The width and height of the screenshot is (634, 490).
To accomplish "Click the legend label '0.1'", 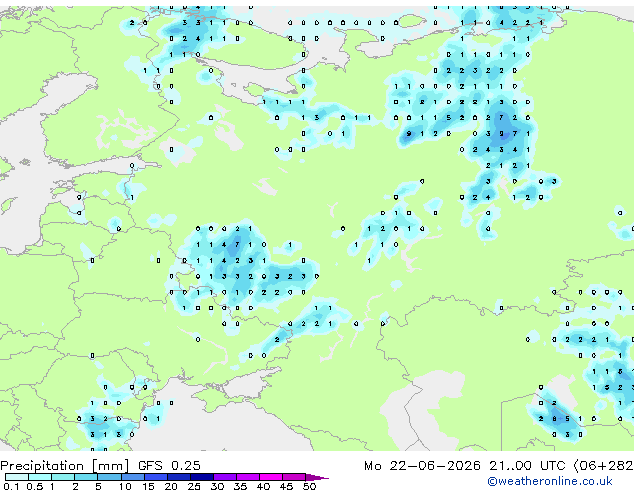I will pos(11,486).
